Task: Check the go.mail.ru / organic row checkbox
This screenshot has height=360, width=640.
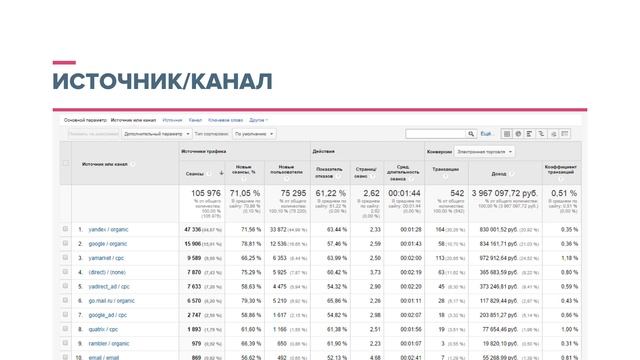Action: (65, 300)
